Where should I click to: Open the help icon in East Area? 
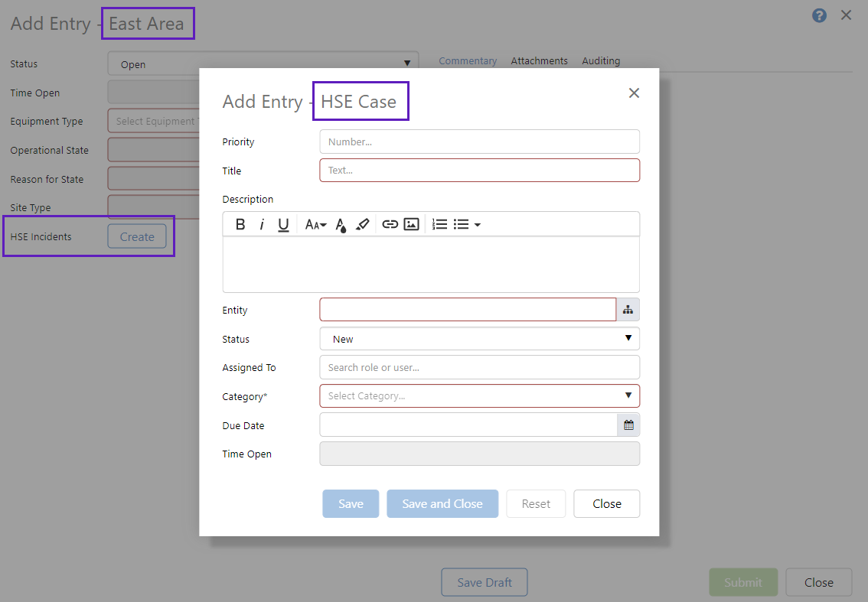tap(819, 15)
